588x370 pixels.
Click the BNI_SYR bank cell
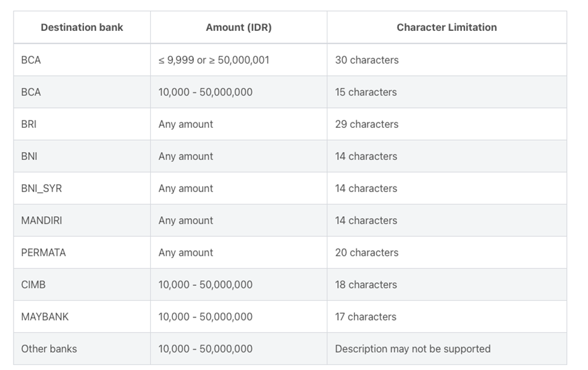pyautogui.click(x=82, y=188)
